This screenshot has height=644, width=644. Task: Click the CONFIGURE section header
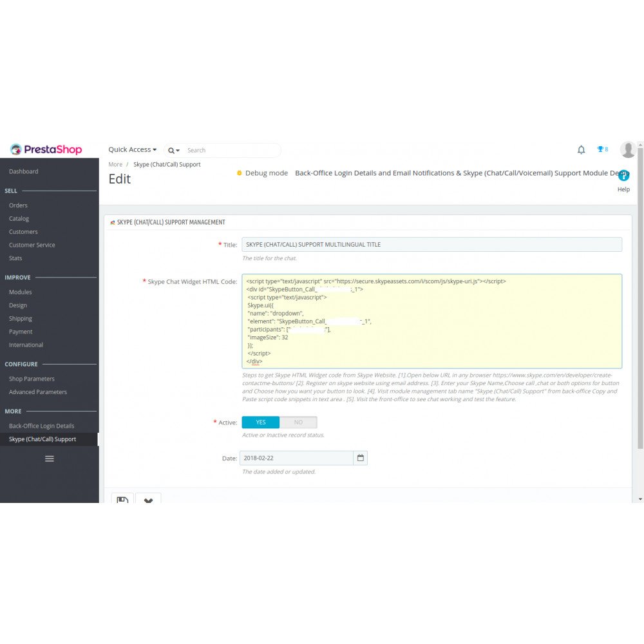(21, 365)
